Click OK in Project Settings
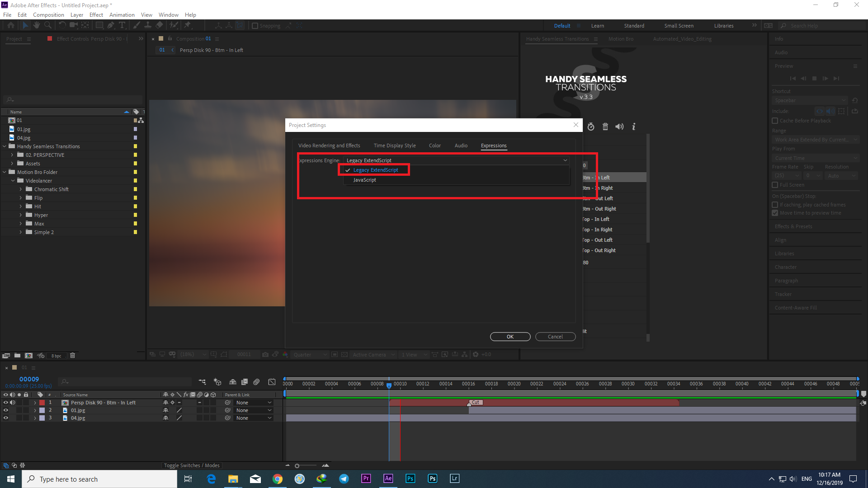The width and height of the screenshot is (868, 488). (x=510, y=337)
